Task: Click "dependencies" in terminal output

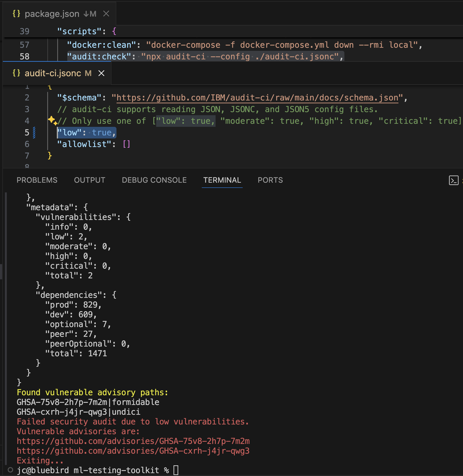Action: pos(69,295)
